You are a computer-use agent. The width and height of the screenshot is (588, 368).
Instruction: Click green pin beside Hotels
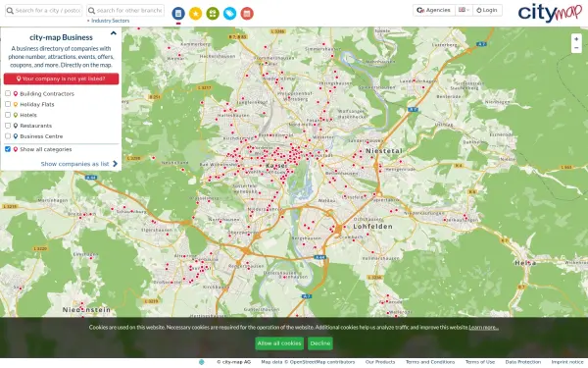(x=16, y=115)
